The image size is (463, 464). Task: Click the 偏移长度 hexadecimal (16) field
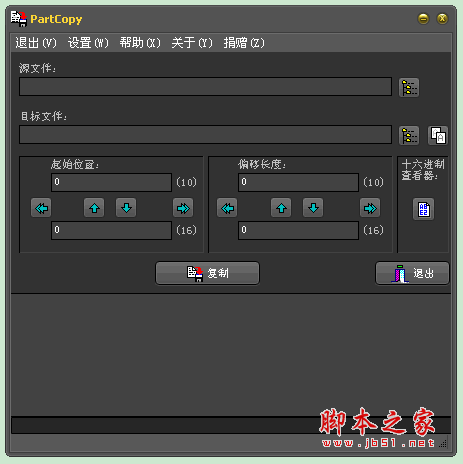point(298,230)
